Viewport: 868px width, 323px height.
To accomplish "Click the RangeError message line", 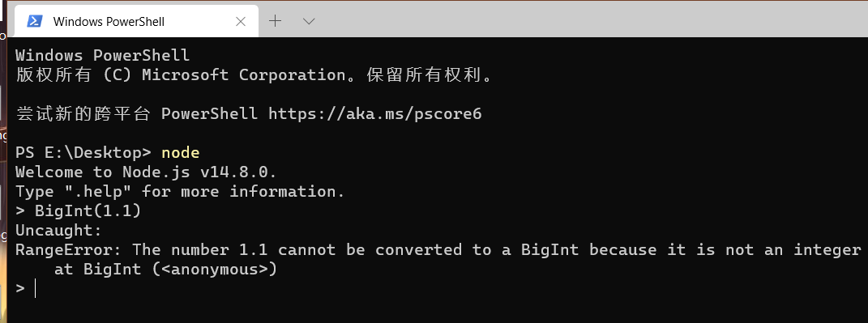I will pyautogui.click(x=438, y=250).
